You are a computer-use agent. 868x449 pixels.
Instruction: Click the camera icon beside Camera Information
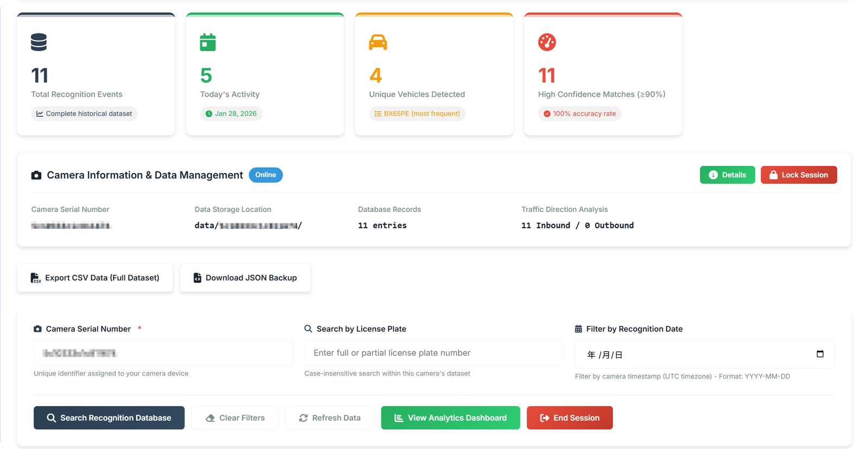pyautogui.click(x=36, y=175)
